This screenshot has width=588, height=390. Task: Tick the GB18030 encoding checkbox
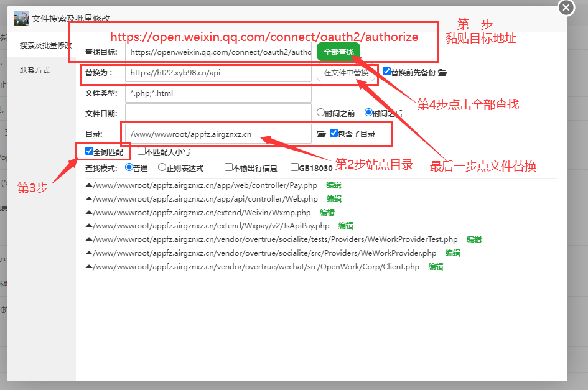pos(294,167)
